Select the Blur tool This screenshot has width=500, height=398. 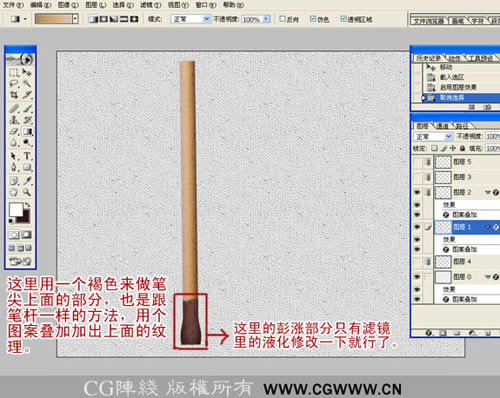pos(14,143)
